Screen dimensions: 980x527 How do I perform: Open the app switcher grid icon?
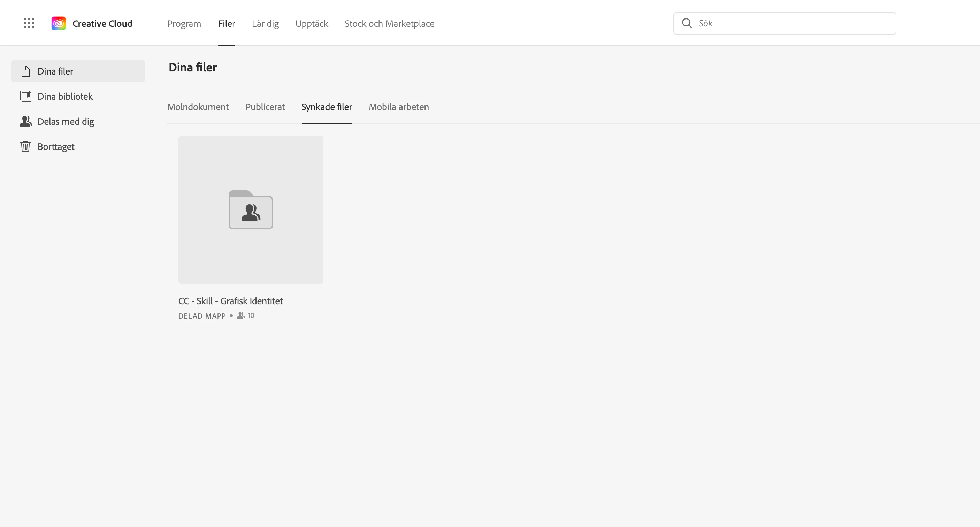point(29,23)
